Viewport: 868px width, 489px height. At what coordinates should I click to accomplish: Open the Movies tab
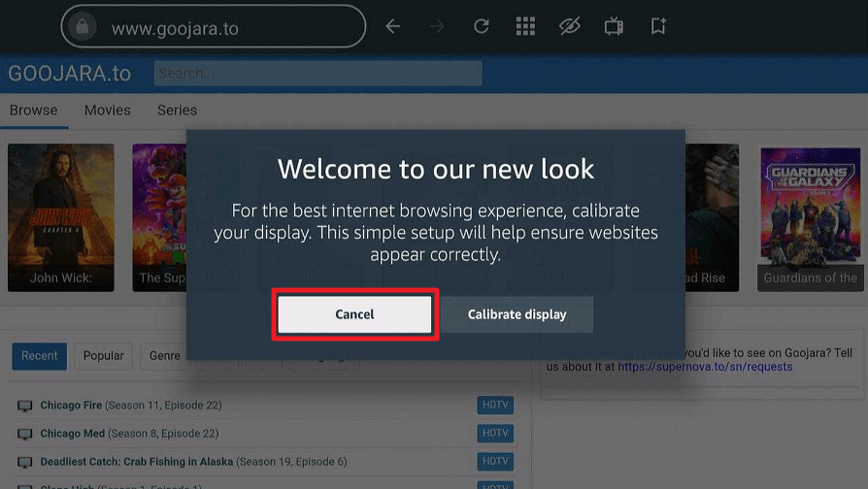108,110
